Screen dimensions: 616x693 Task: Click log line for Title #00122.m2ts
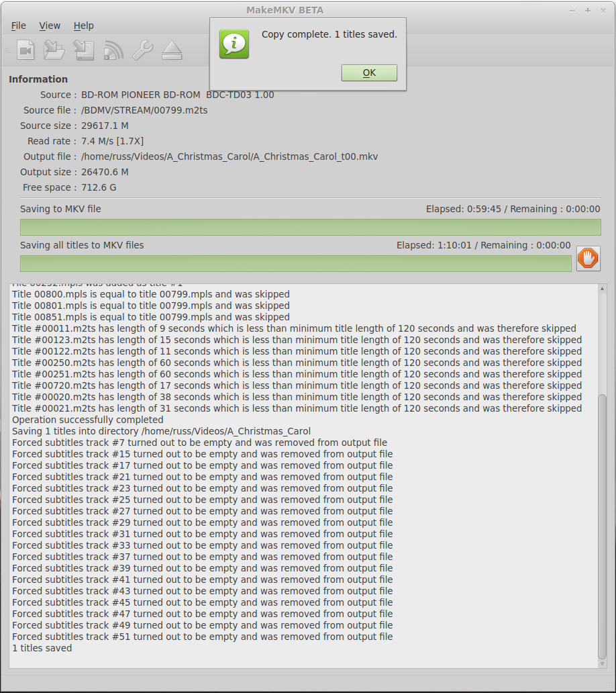pos(297,351)
